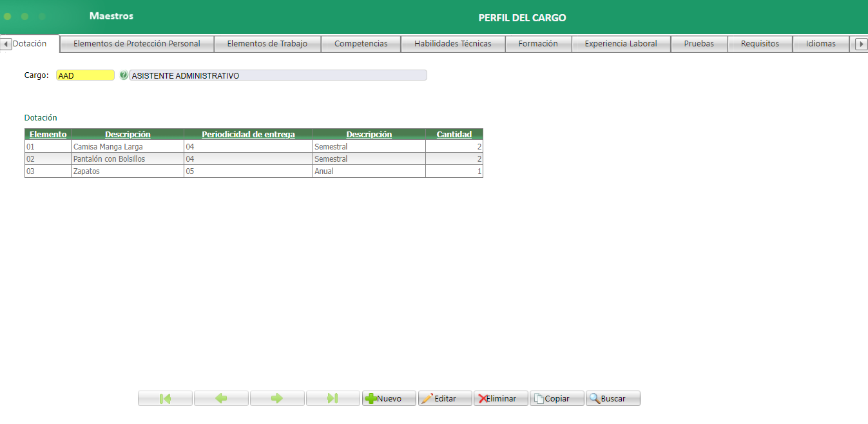Click Nuevo to add a record
The width and height of the screenshot is (868, 424).
coord(389,398)
